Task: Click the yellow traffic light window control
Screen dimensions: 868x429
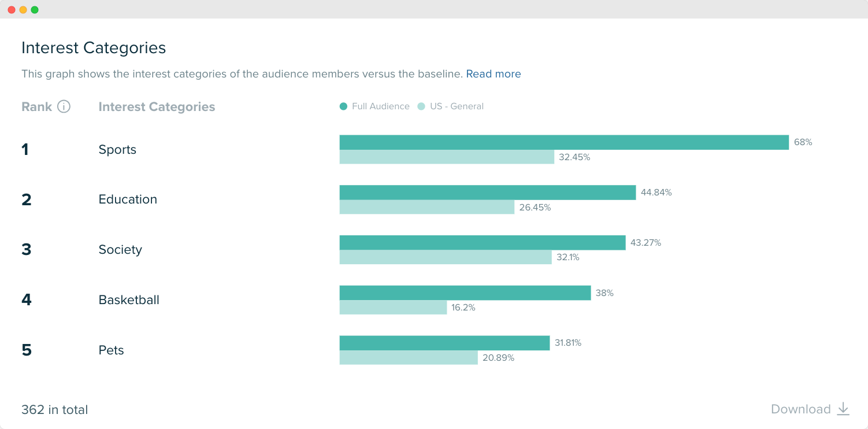Action: (x=23, y=9)
